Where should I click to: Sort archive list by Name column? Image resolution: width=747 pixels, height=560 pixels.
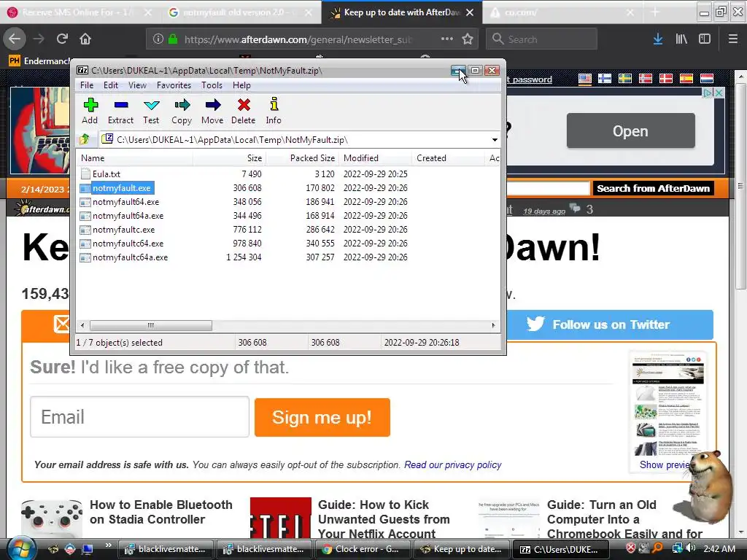(x=134, y=158)
